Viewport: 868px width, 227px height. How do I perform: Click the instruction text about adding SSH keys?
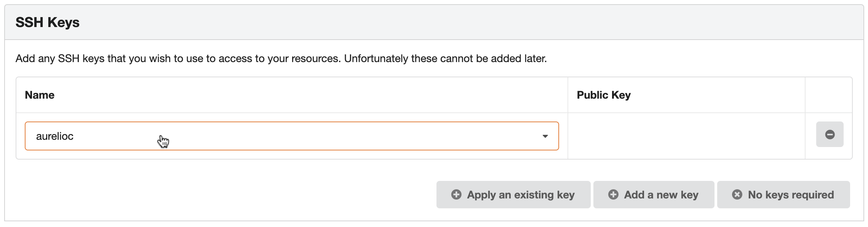pos(281,58)
